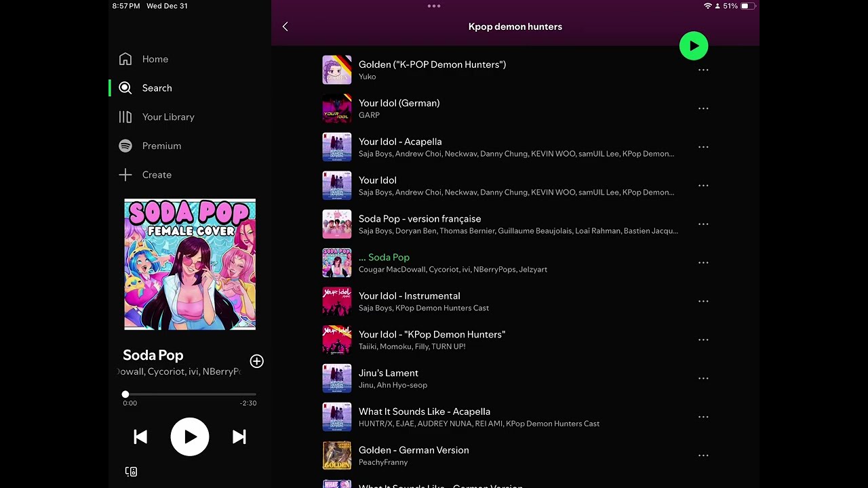Image resolution: width=868 pixels, height=488 pixels.
Task: Click artist line Taiiki, Momoku, Filly, TURN UP!
Action: tap(412, 346)
